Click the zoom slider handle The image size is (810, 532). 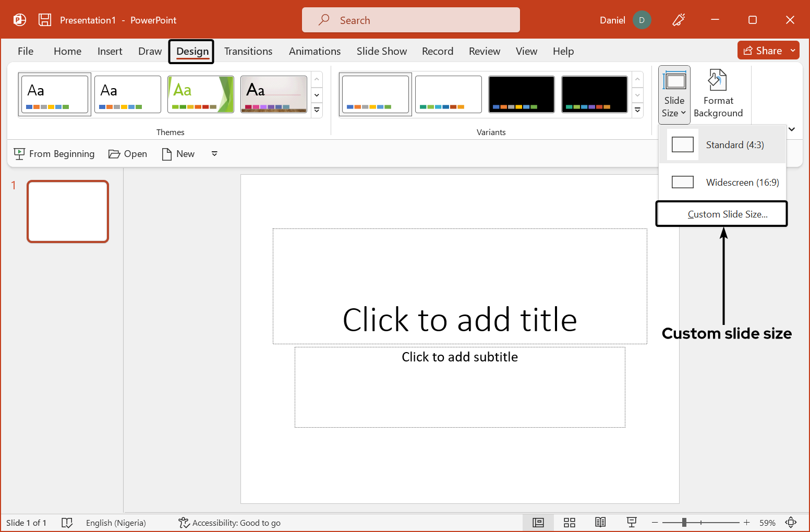tap(684, 523)
